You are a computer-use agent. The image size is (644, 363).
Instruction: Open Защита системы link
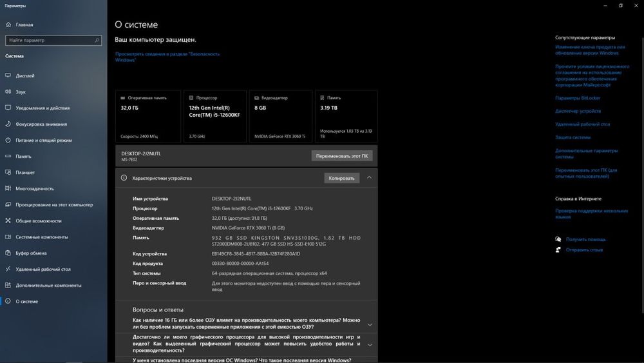pyautogui.click(x=573, y=137)
